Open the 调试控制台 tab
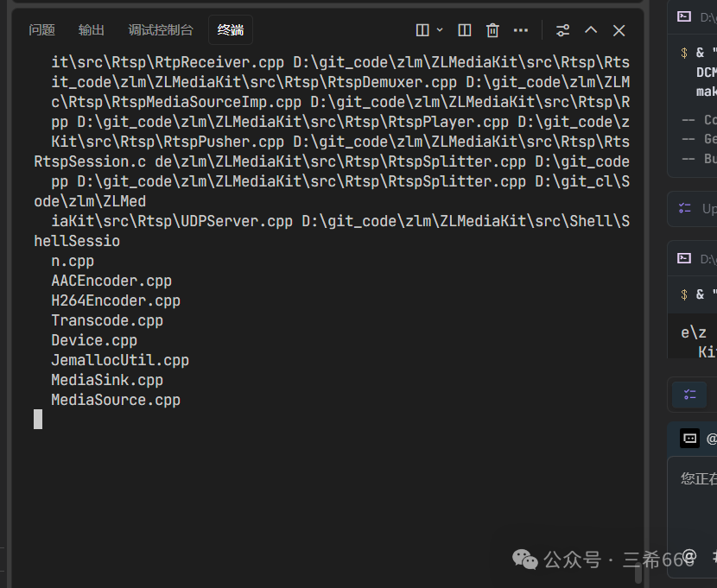The height and width of the screenshot is (588, 717). 161,30
